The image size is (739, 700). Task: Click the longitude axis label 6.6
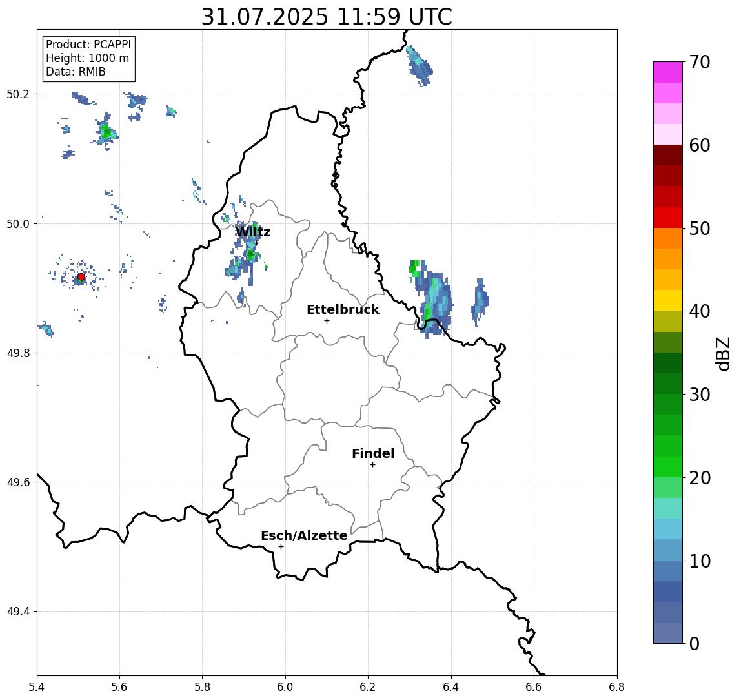coord(534,687)
